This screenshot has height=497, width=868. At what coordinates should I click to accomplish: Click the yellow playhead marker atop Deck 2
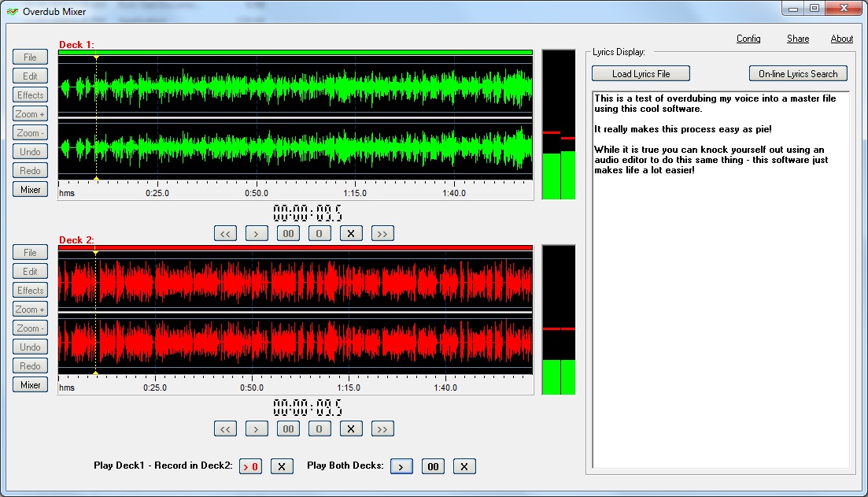(95, 252)
